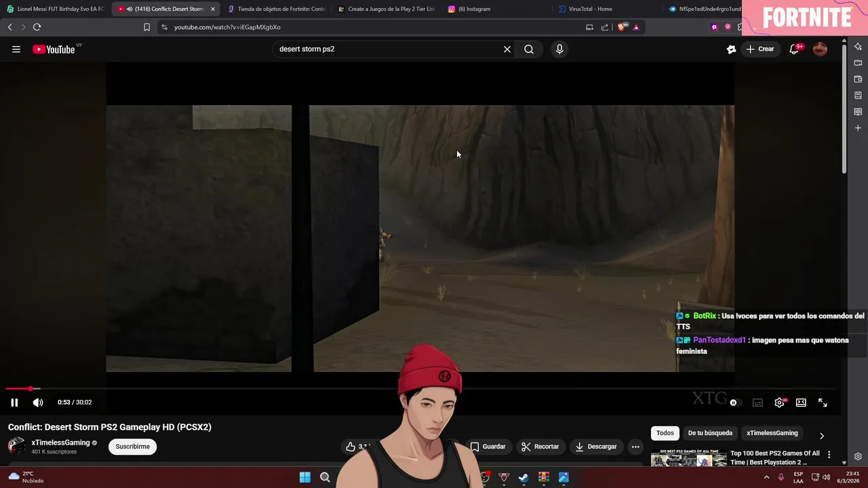Switch to the Tienda de objetos de Fortnite tab
868x488 pixels.
tap(275, 9)
